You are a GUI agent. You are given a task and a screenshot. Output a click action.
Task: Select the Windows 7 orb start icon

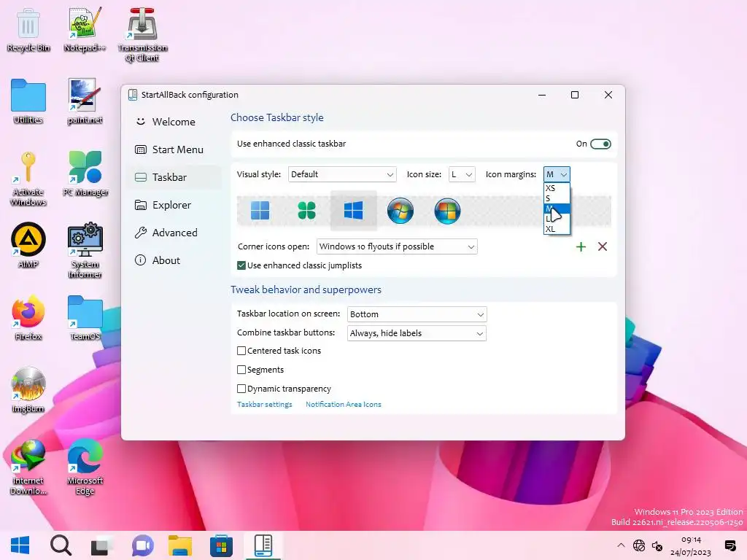[x=400, y=211]
